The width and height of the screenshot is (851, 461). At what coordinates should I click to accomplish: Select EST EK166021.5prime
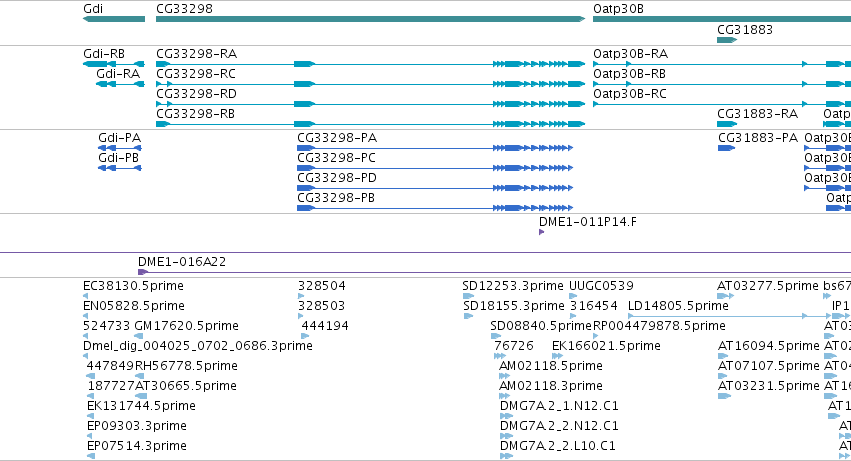click(x=606, y=346)
